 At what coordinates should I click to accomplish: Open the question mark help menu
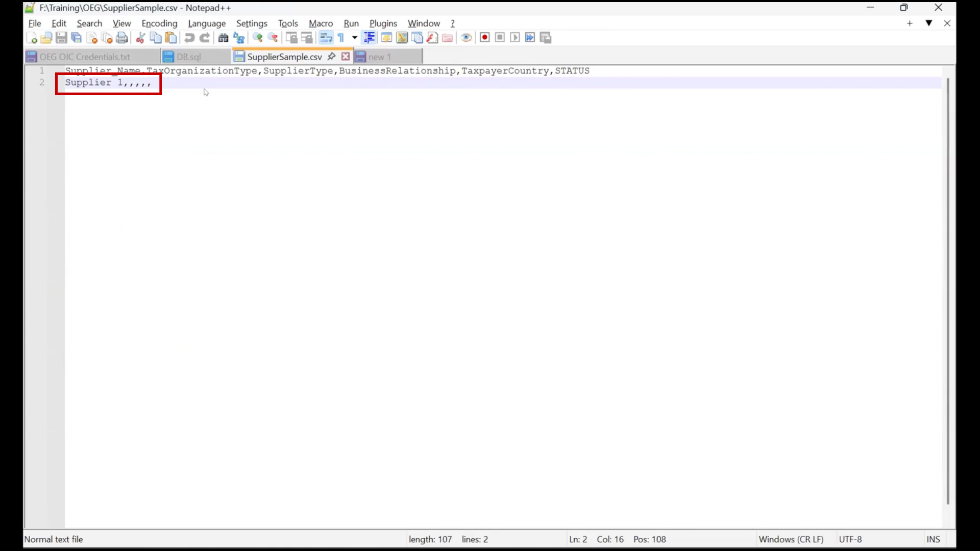coord(452,23)
